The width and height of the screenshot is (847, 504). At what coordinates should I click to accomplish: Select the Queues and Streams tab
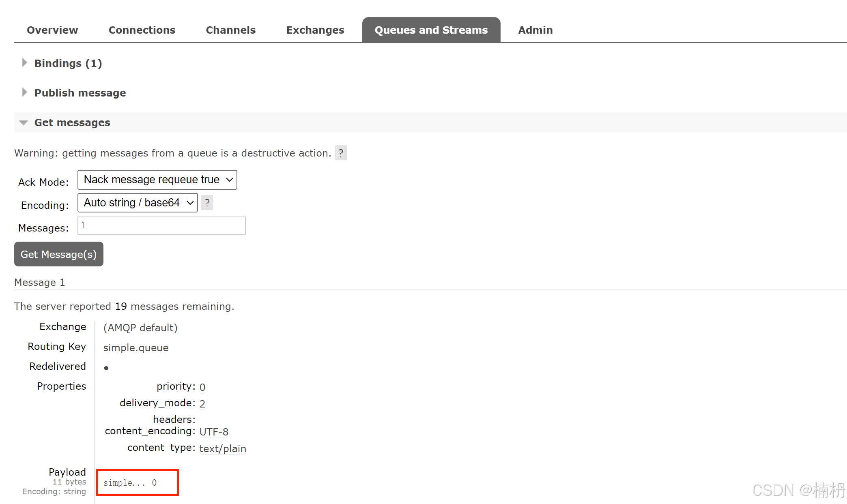point(431,30)
